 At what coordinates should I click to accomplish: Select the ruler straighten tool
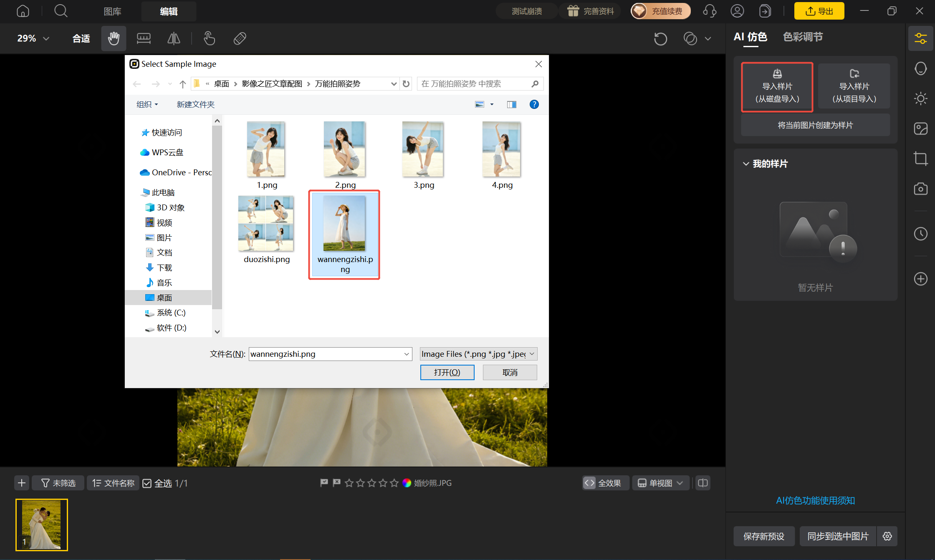(x=144, y=38)
